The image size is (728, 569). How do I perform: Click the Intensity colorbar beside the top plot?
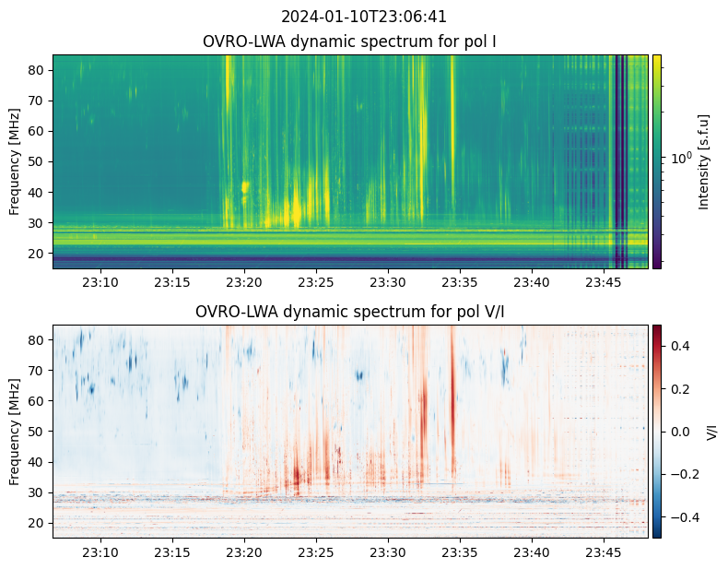pyautogui.click(x=657, y=161)
